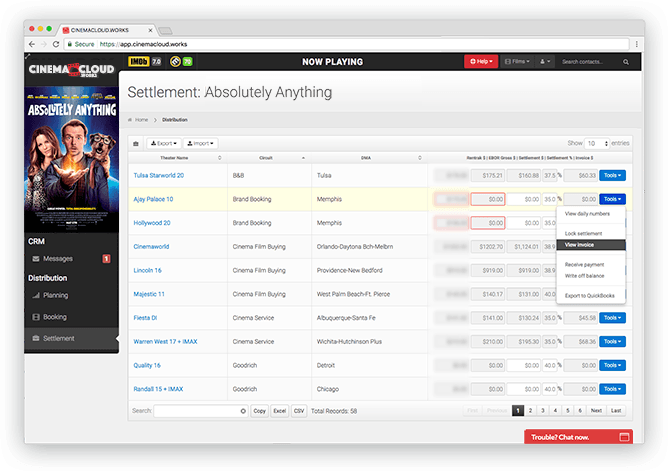The width and height of the screenshot is (668, 471).
Task: Open the Tulsa Starworld 20 theater link
Action: 159,175
